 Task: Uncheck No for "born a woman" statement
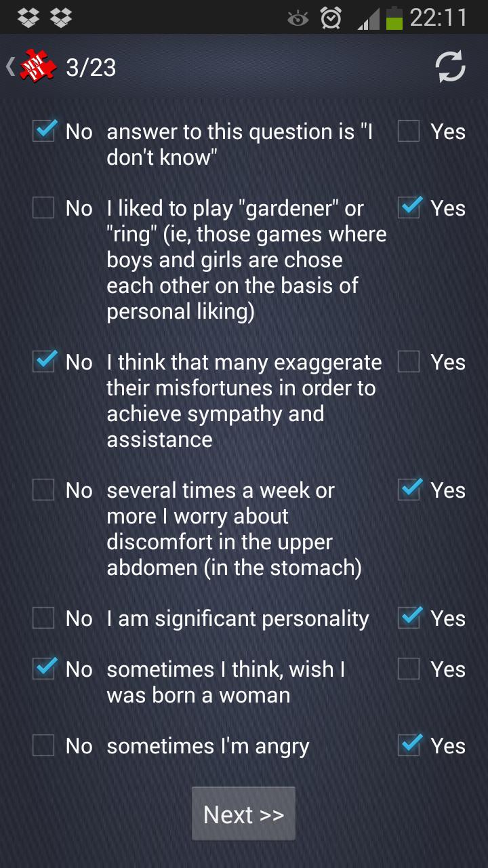pos(44,668)
